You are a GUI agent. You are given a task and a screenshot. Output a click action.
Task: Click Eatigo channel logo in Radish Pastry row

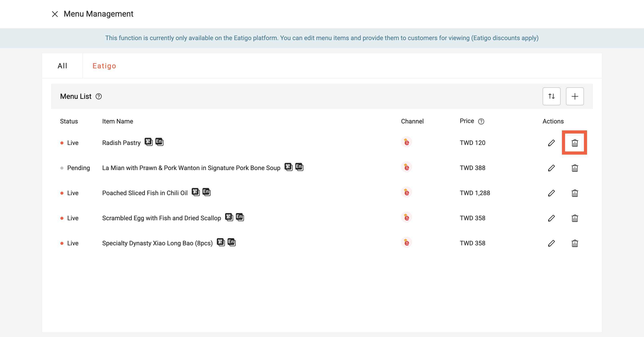pyautogui.click(x=407, y=142)
